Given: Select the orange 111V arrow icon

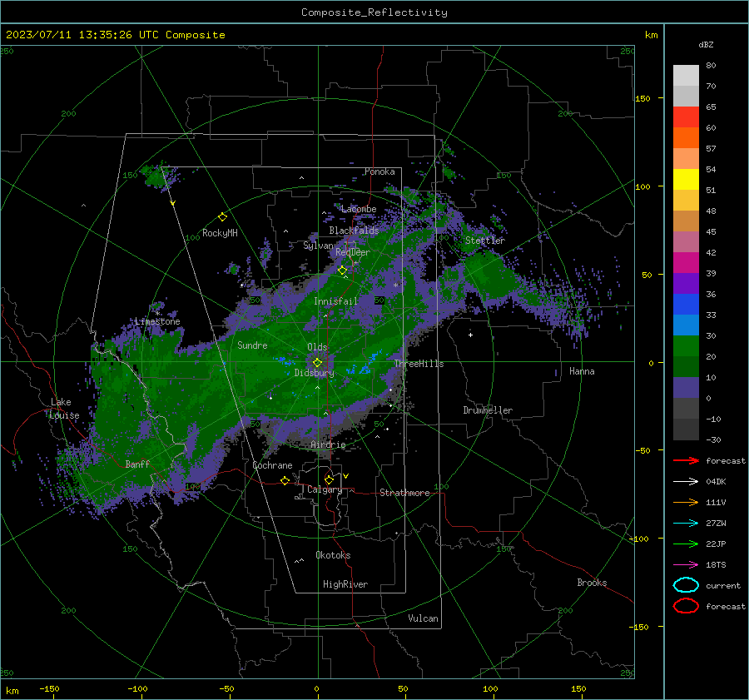Looking at the screenshot, I should [686, 502].
